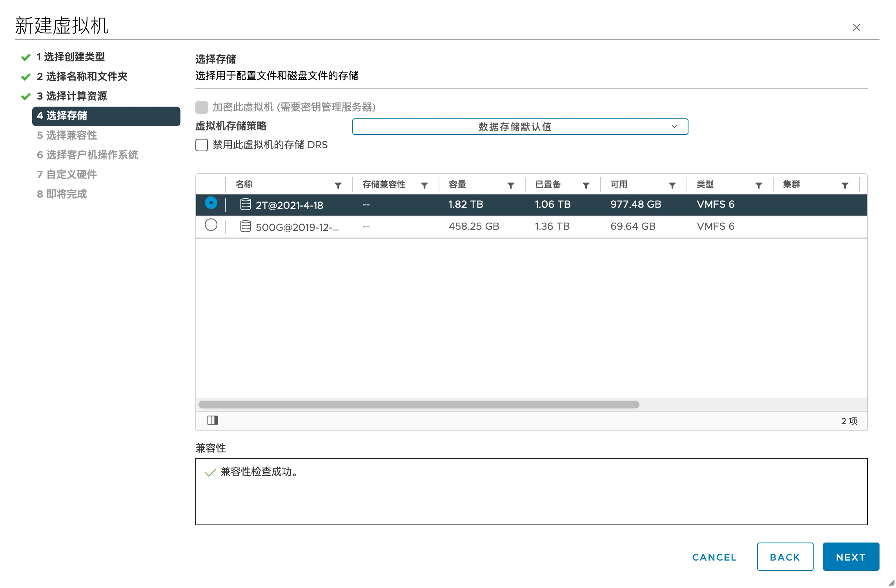Image resolution: width=896 pixels, height=588 pixels.
Task: Click 1.82 TB capacity cell
Action: tap(466, 204)
